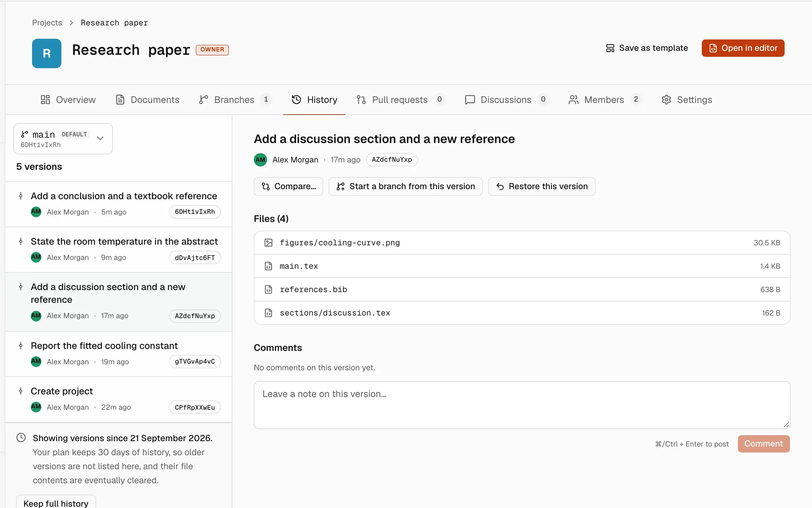Click the branch icon in the main selector
Screen dimensions: 812x508
24,134
